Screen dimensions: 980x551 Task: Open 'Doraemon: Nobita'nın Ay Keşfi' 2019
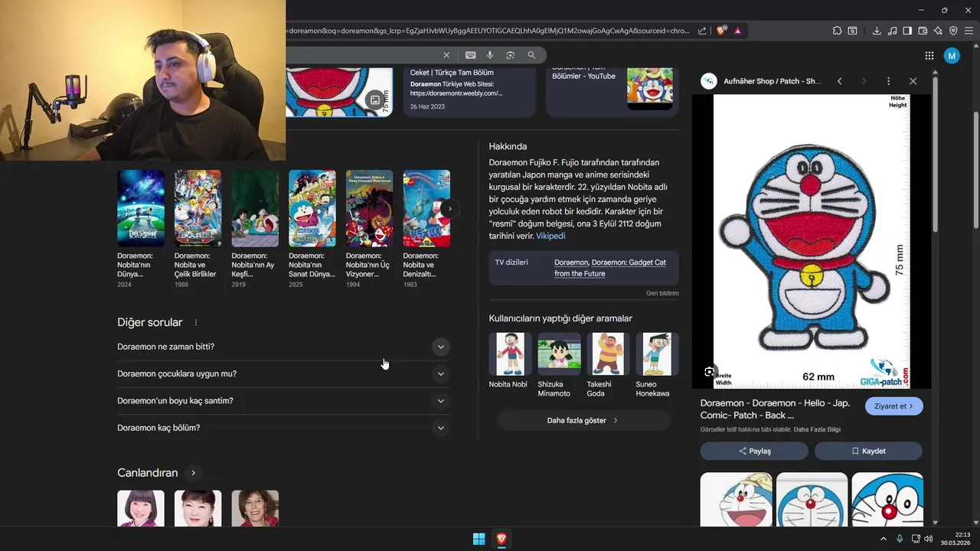pos(255,229)
